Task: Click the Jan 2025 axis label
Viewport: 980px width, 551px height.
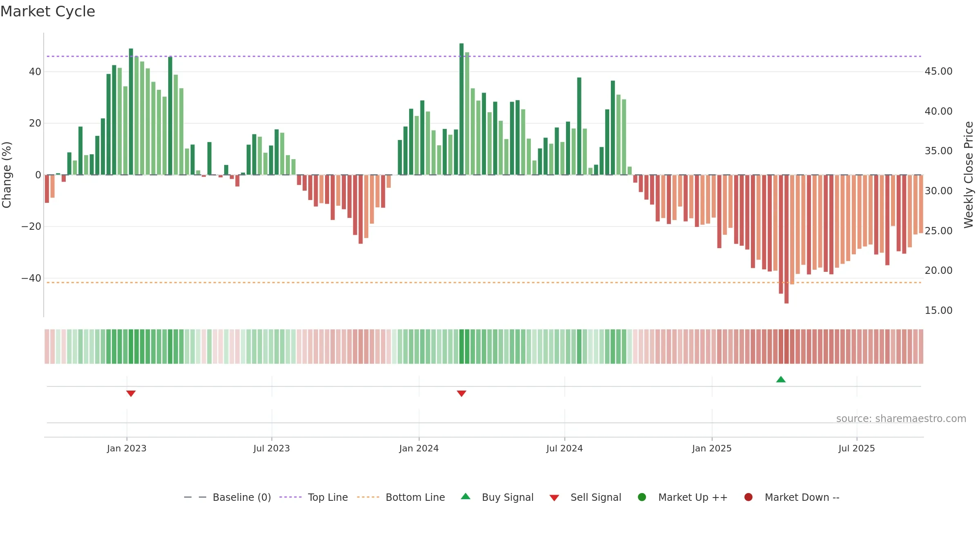Action: pyautogui.click(x=712, y=449)
